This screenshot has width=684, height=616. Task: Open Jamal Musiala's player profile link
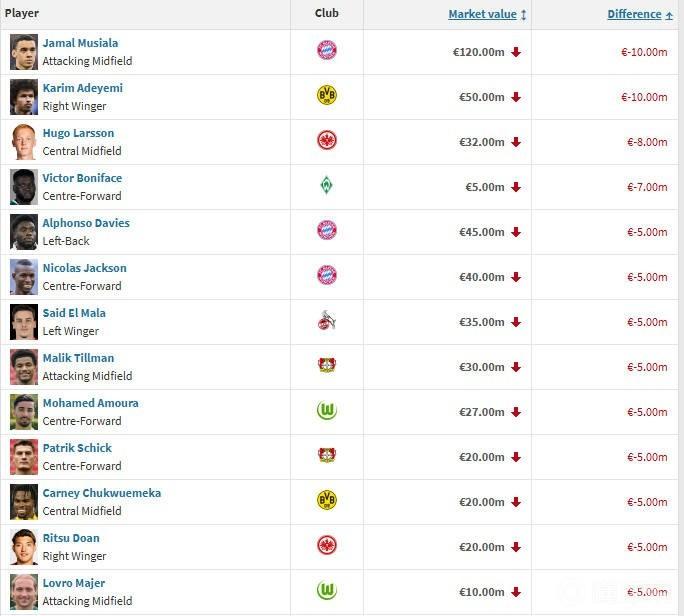(x=80, y=43)
